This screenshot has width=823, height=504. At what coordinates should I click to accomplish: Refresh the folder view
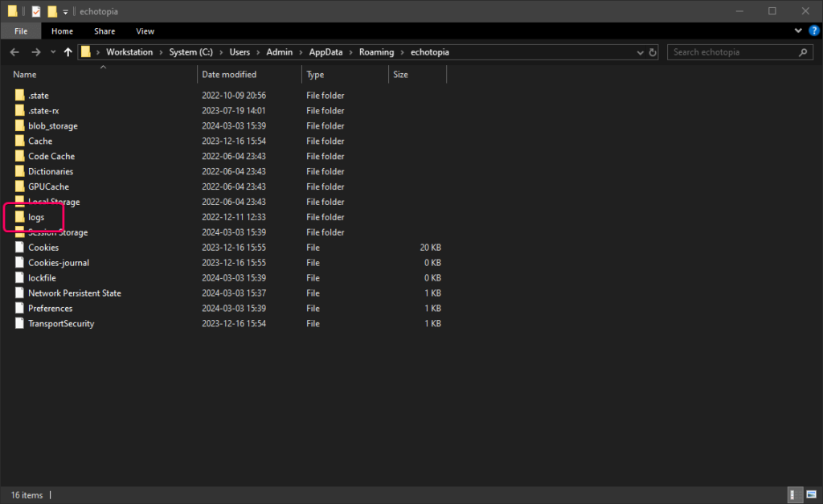(x=653, y=52)
